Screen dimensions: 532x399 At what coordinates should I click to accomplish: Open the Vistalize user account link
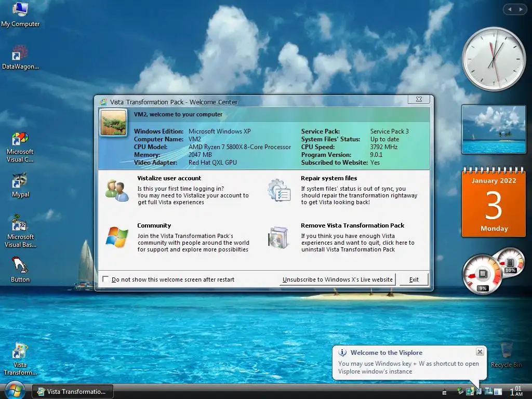(x=169, y=178)
